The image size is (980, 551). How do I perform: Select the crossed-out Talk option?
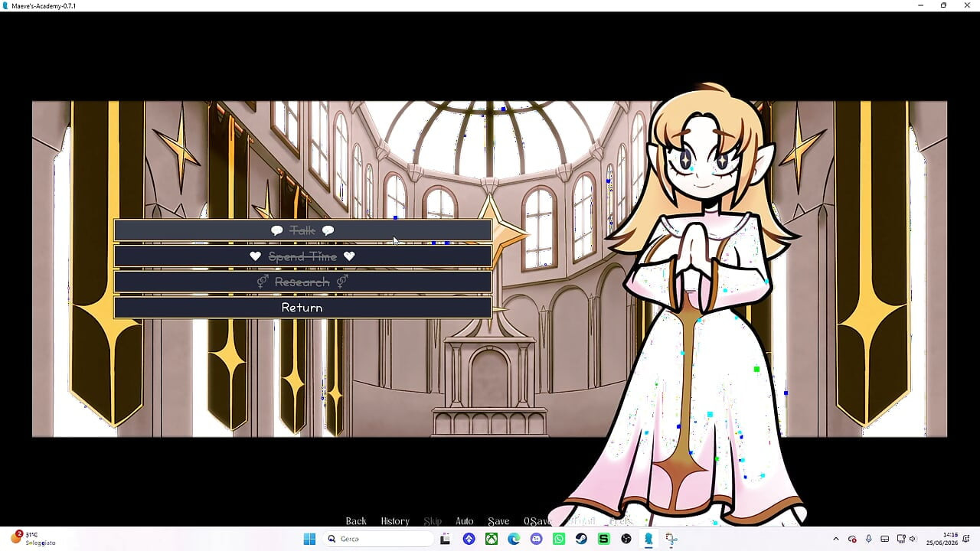click(302, 230)
